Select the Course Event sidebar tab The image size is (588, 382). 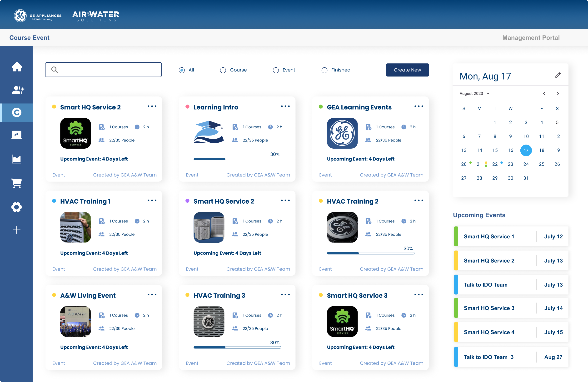coord(17,113)
